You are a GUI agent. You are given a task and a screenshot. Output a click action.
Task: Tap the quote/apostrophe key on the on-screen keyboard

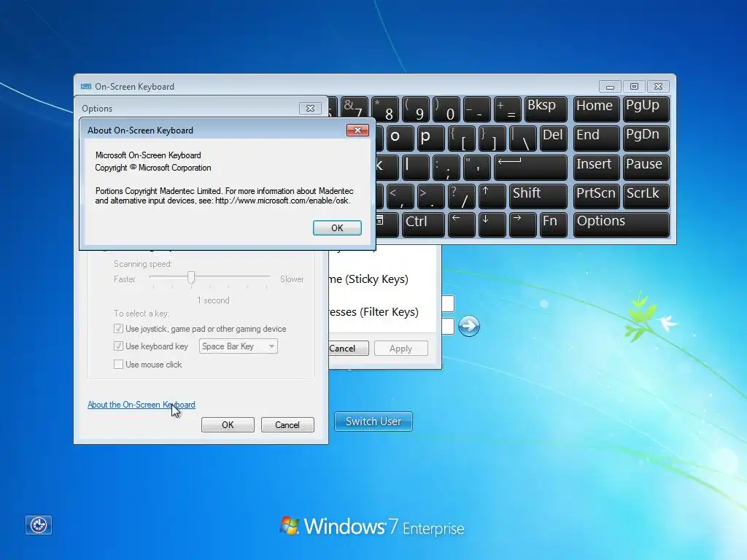pyautogui.click(x=477, y=167)
